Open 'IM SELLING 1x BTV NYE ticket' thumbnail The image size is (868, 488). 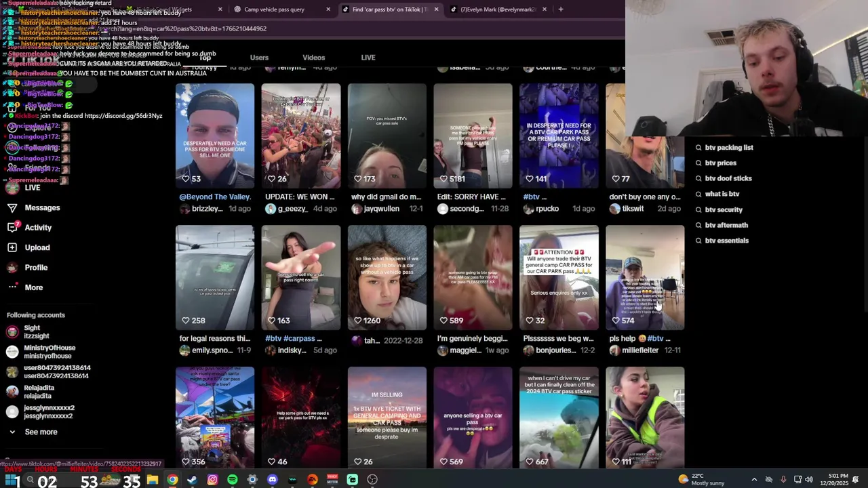(x=387, y=418)
